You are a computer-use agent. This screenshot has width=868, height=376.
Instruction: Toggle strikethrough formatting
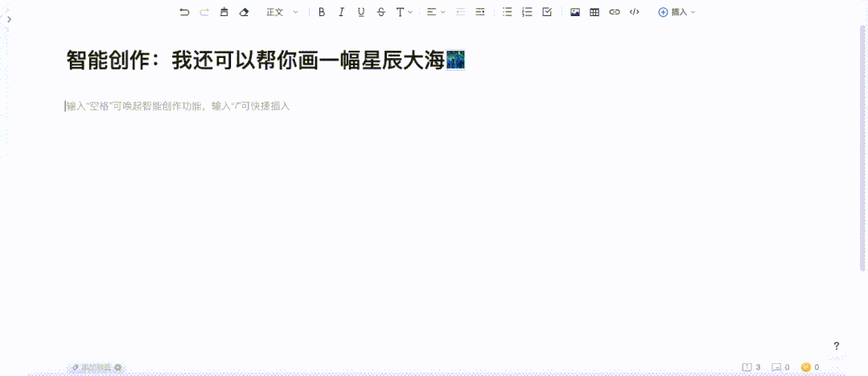point(381,12)
